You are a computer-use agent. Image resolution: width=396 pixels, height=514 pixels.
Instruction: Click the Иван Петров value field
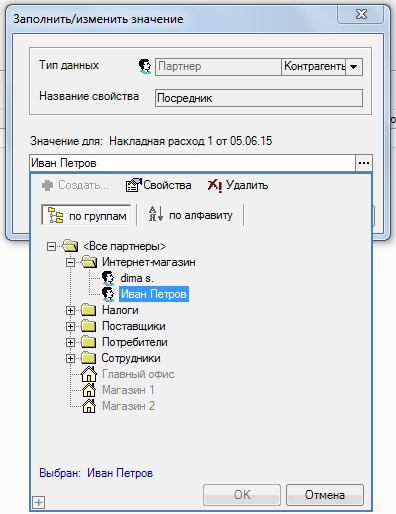[x=193, y=163]
